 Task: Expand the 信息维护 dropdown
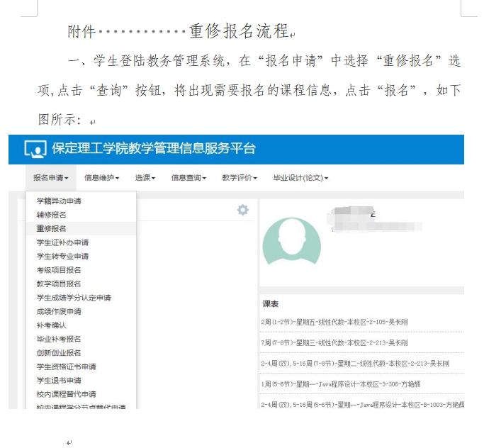point(101,178)
